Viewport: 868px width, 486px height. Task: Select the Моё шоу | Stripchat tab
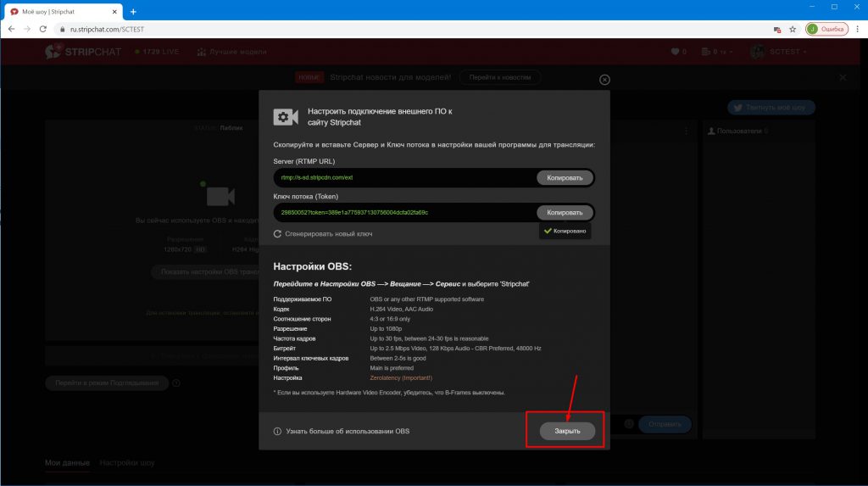click(61, 12)
